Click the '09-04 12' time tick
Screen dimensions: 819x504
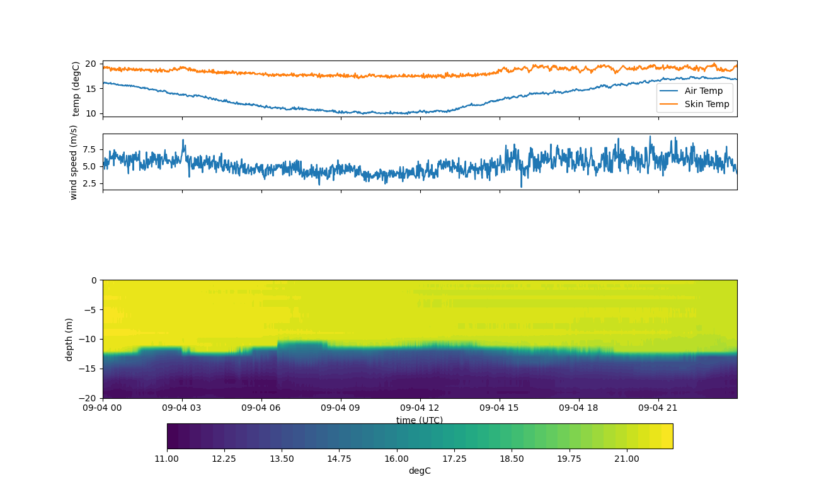coord(420,408)
